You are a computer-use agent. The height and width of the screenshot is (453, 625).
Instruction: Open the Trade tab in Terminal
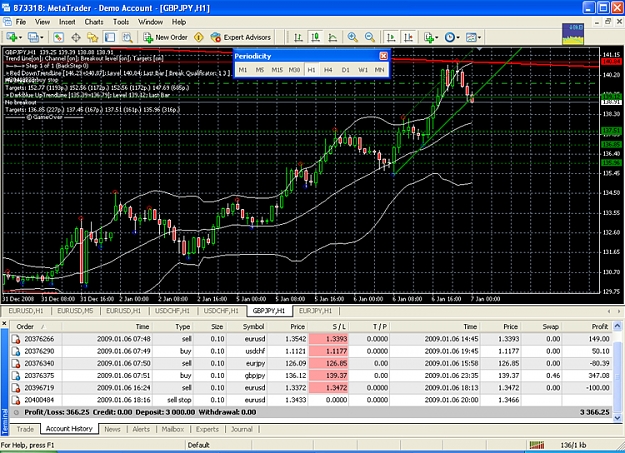tap(25, 429)
